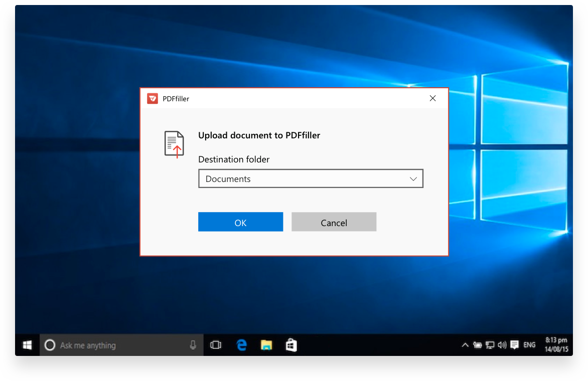
Task: Click the 'Destination folder' label
Action: (234, 159)
